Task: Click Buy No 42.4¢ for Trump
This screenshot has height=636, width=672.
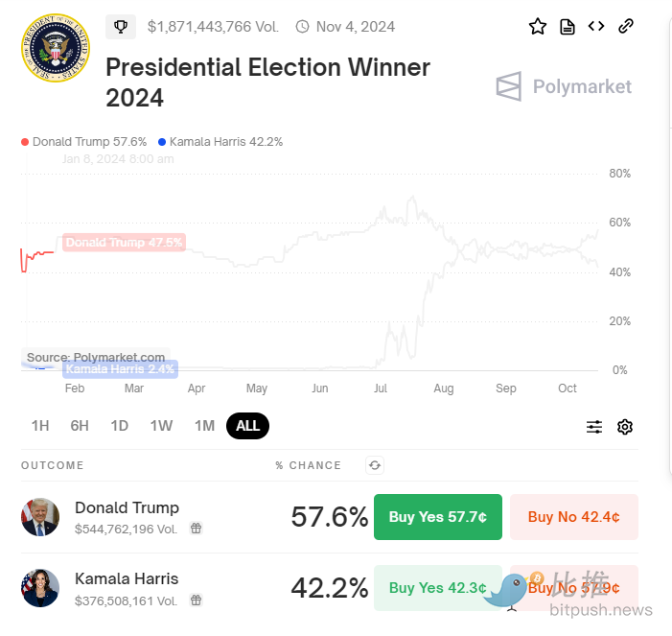Action: tap(573, 517)
